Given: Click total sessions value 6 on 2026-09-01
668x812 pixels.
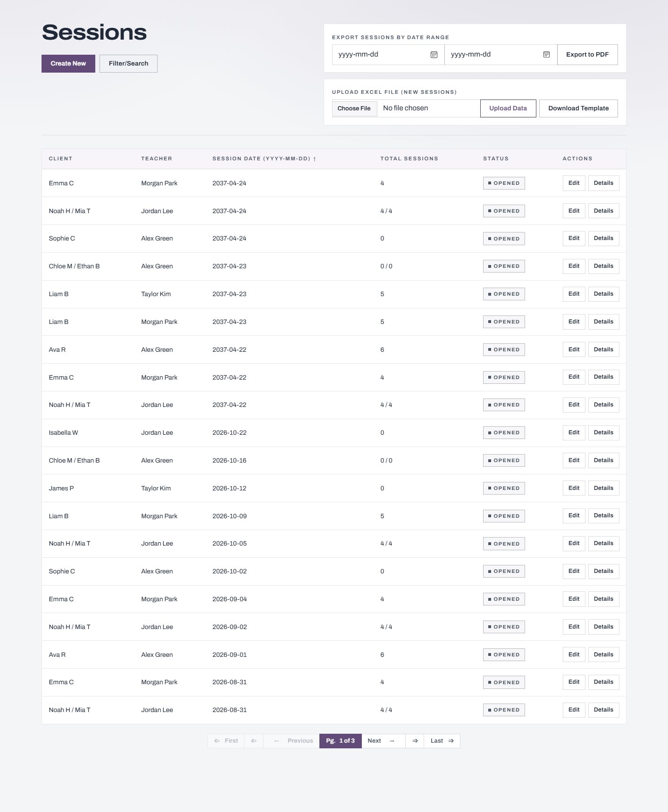Looking at the screenshot, I should (382, 655).
